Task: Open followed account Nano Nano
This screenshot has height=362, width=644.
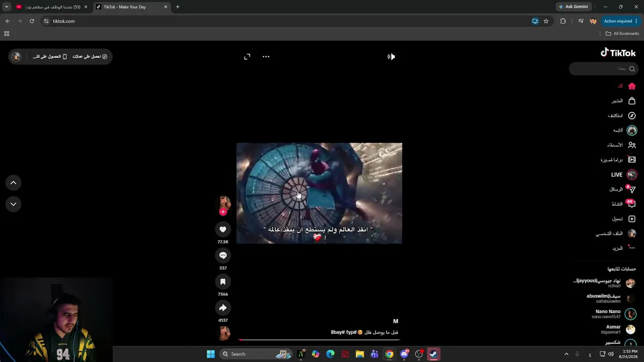Action: (615, 314)
